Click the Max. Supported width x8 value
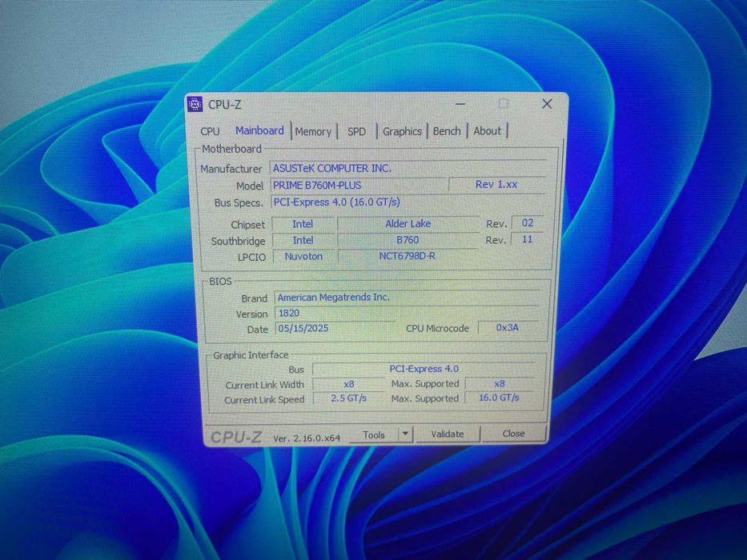Viewport: 747px width, 560px height. coord(500,383)
